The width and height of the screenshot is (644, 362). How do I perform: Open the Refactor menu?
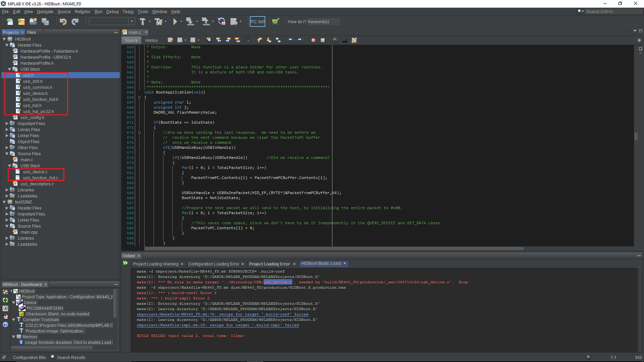coord(82,12)
